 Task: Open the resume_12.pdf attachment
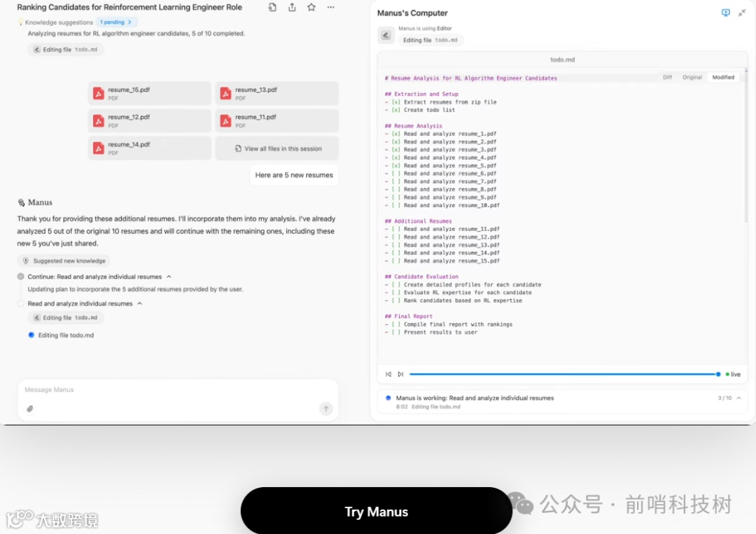tap(150, 121)
